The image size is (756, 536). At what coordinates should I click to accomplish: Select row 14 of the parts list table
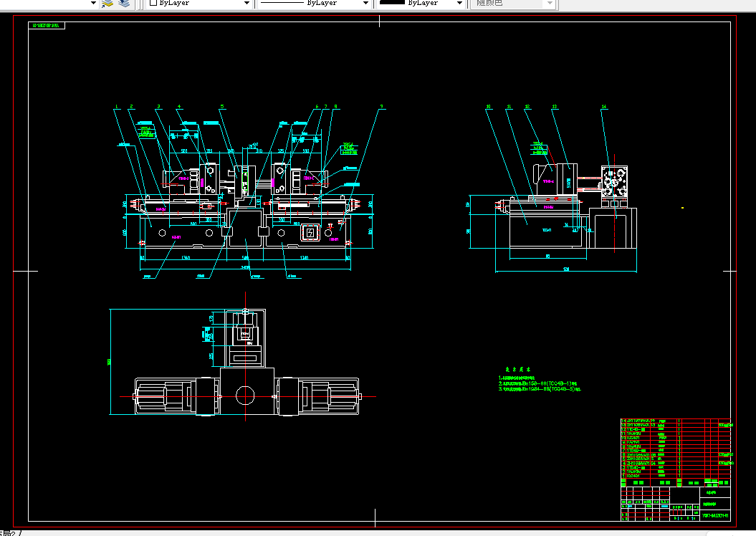(676, 421)
